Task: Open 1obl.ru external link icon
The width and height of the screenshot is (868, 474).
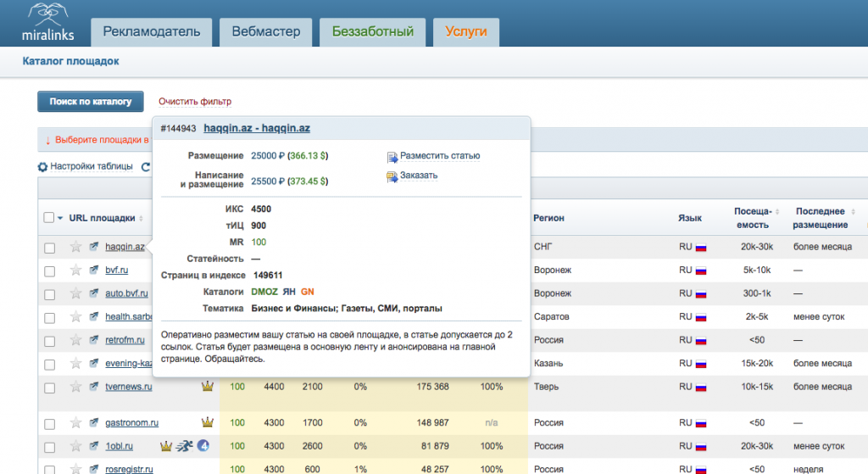Action: tap(94, 446)
